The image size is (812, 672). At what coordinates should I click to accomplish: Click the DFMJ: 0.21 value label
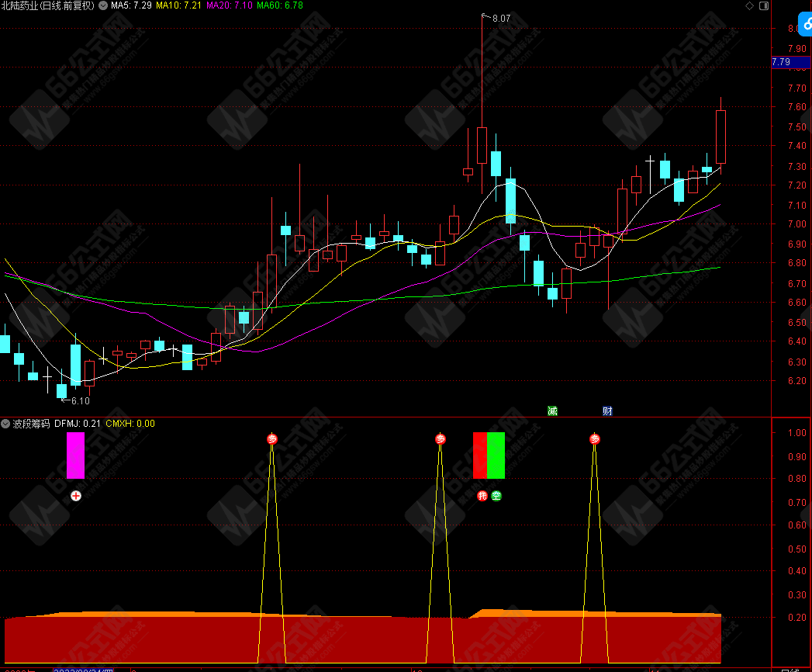[x=77, y=424]
